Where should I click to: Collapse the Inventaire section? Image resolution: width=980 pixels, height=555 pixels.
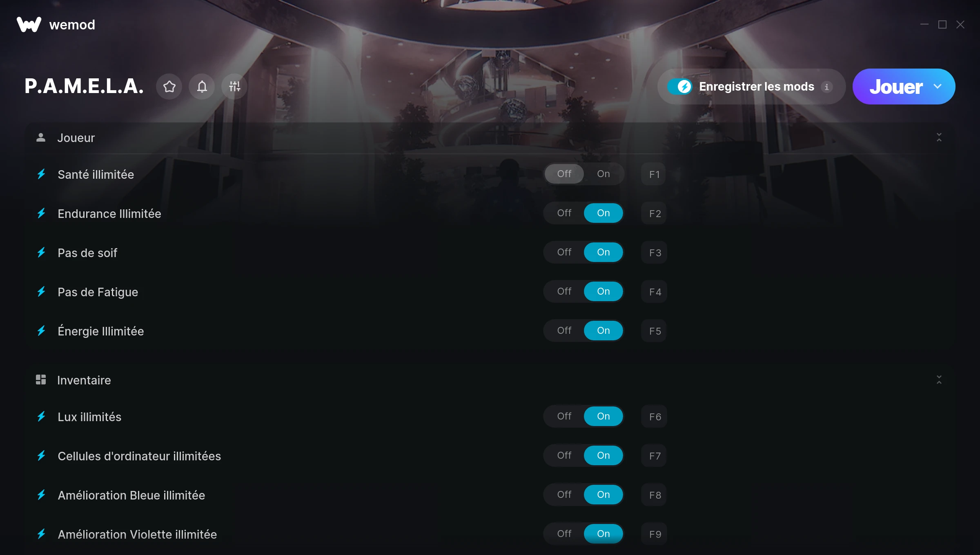point(939,380)
